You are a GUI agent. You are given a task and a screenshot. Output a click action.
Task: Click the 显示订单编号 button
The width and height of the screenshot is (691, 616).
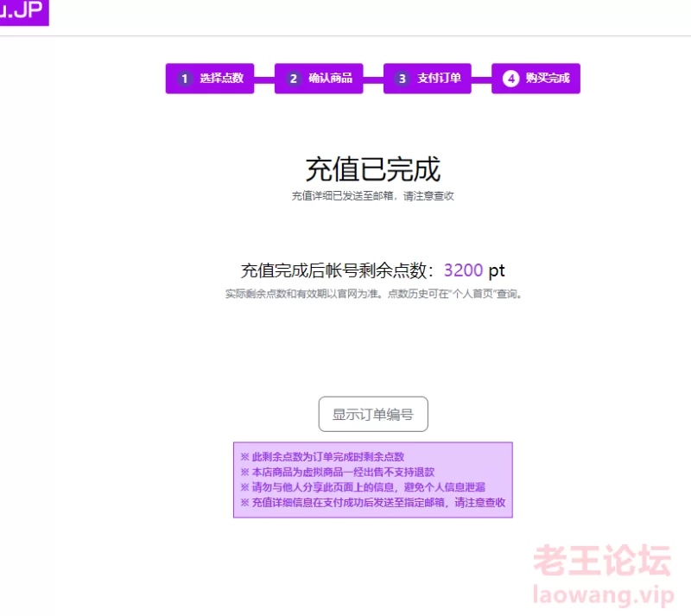tap(373, 414)
